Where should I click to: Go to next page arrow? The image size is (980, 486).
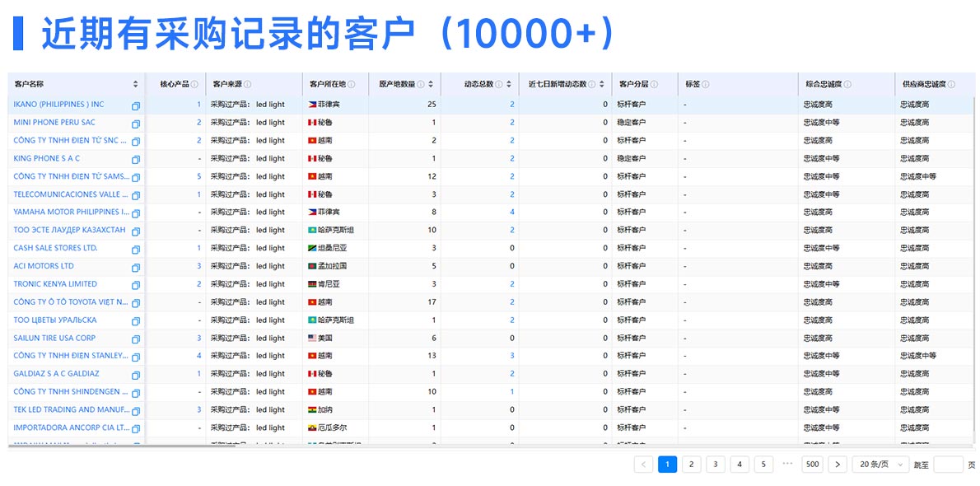pyautogui.click(x=838, y=465)
